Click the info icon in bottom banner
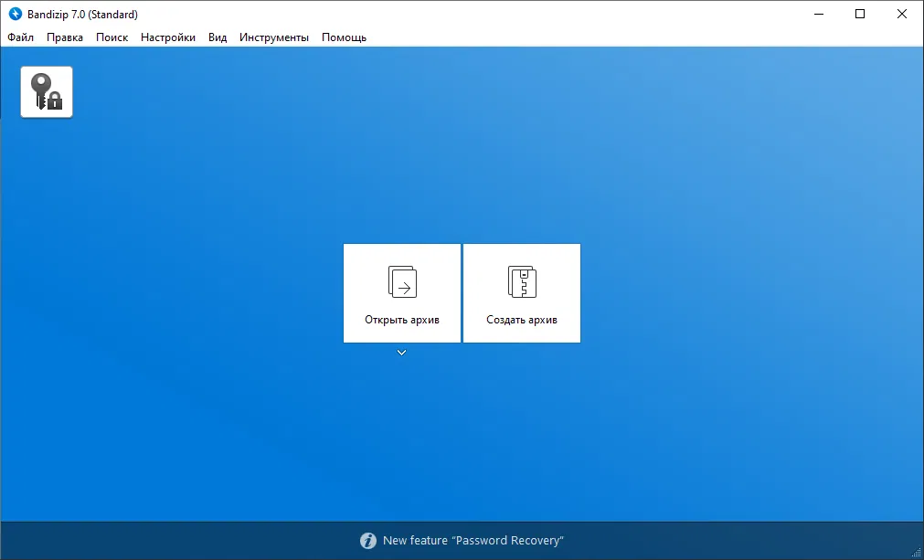This screenshot has height=560, width=924. [x=368, y=541]
